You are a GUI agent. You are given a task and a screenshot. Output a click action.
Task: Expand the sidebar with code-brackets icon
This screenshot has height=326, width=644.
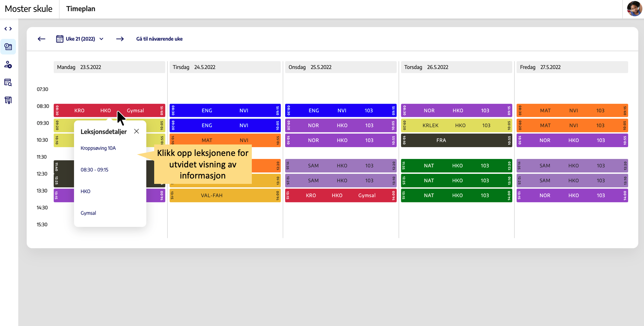8,29
